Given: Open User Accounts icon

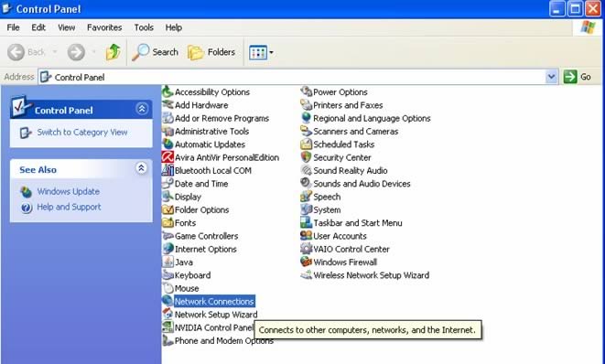Looking at the screenshot, I should pos(306,236).
